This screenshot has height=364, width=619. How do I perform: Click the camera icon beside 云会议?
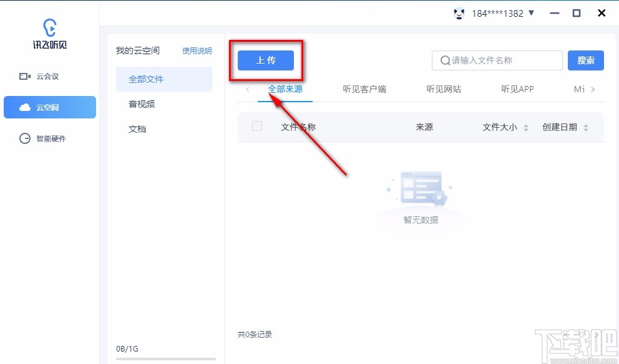25,76
